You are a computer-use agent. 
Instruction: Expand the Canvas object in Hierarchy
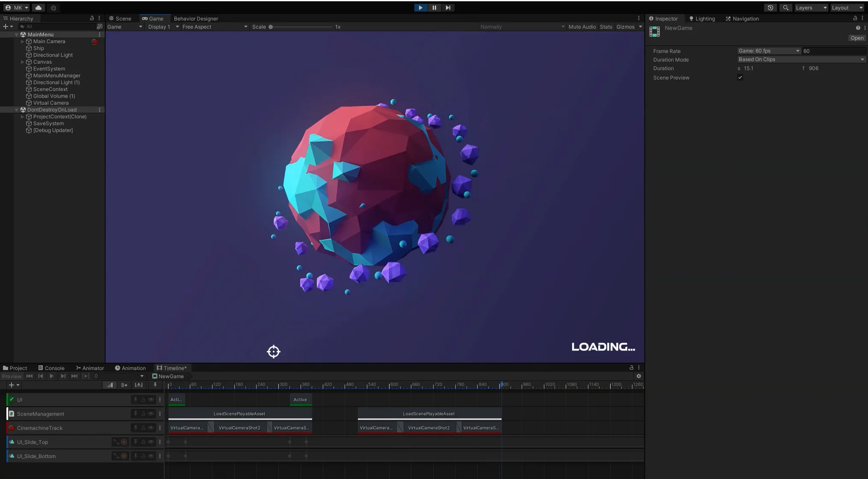tap(23, 62)
